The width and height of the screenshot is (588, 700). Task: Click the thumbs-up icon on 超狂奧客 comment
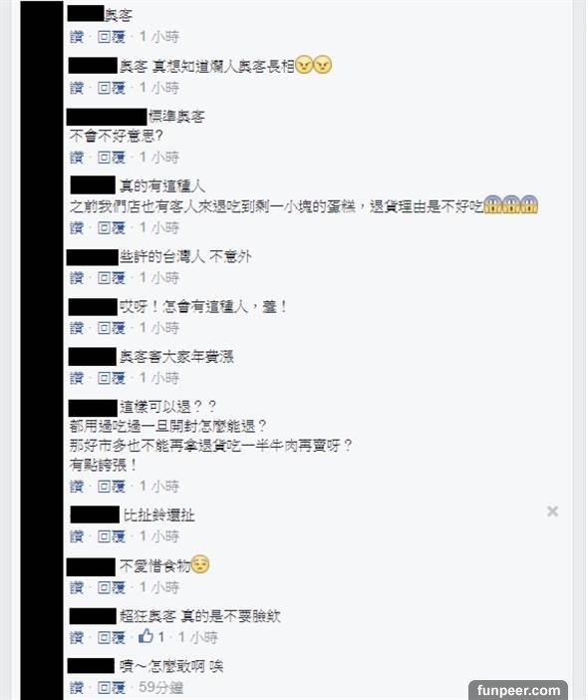pyautogui.click(x=146, y=636)
